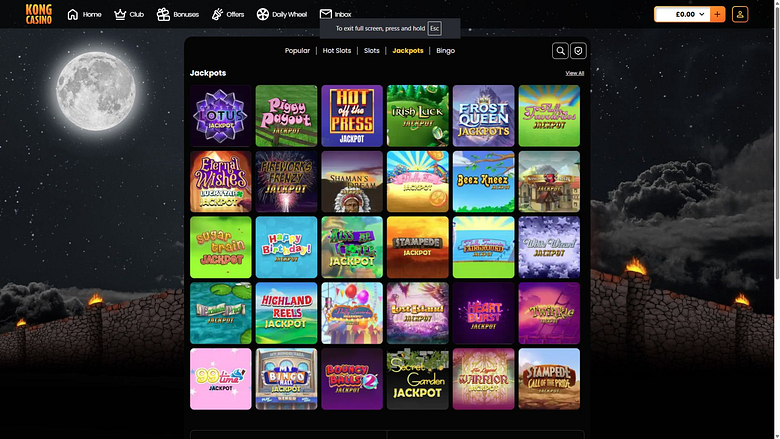This screenshot has height=439, width=780.
Task: View the Offers page
Action: pos(228,14)
